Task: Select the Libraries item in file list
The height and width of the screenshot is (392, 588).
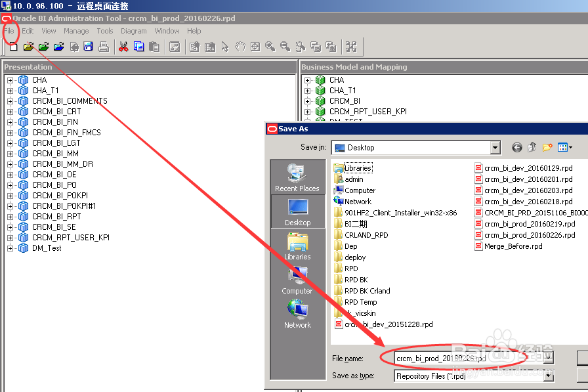Action: 358,168
